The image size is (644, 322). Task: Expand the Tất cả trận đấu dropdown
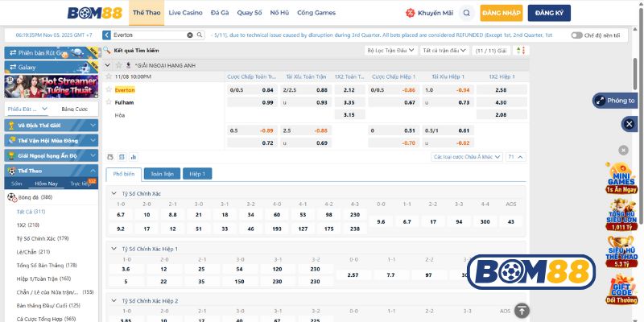[x=443, y=50]
